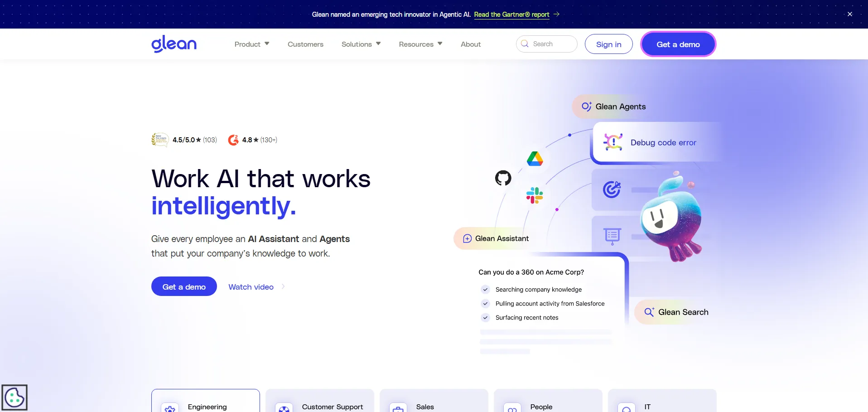Image resolution: width=868 pixels, height=412 pixels.
Task: Go to the About page
Action: [471, 44]
